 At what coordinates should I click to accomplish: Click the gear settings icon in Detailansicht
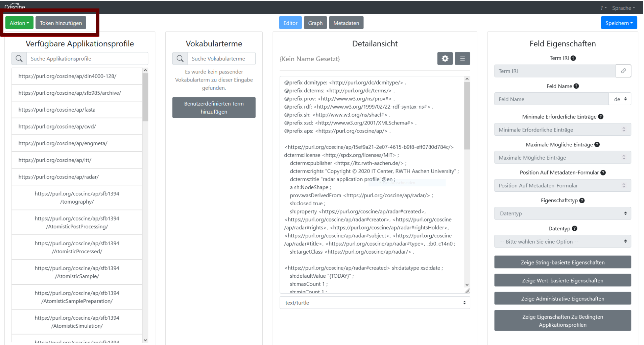[445, 59]
